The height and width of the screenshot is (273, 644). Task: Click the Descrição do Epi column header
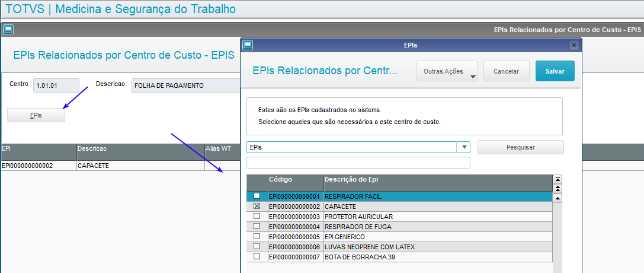tap(438, 183)
